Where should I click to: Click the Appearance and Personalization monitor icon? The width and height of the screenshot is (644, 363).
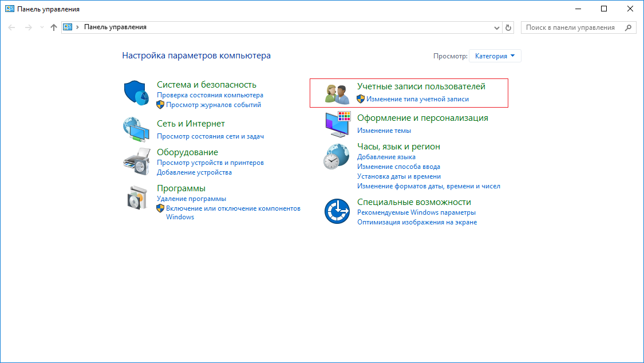click(x=338, y=124)
